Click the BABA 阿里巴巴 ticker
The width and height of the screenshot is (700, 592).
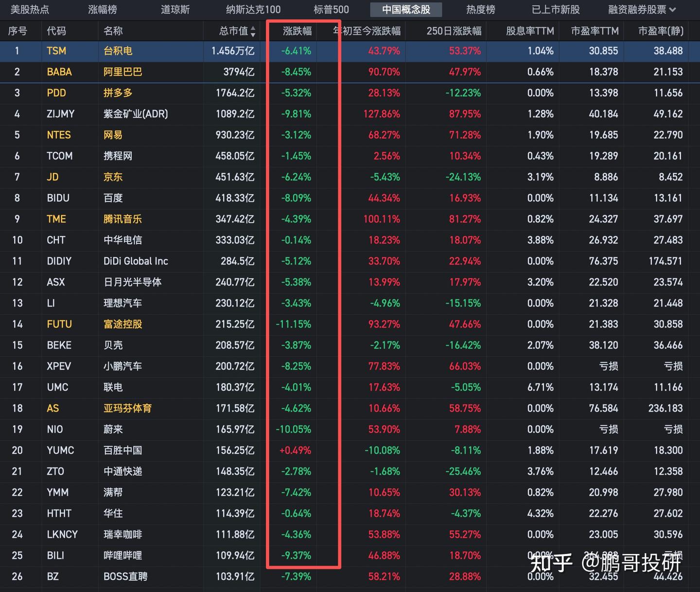click(59, 72)
